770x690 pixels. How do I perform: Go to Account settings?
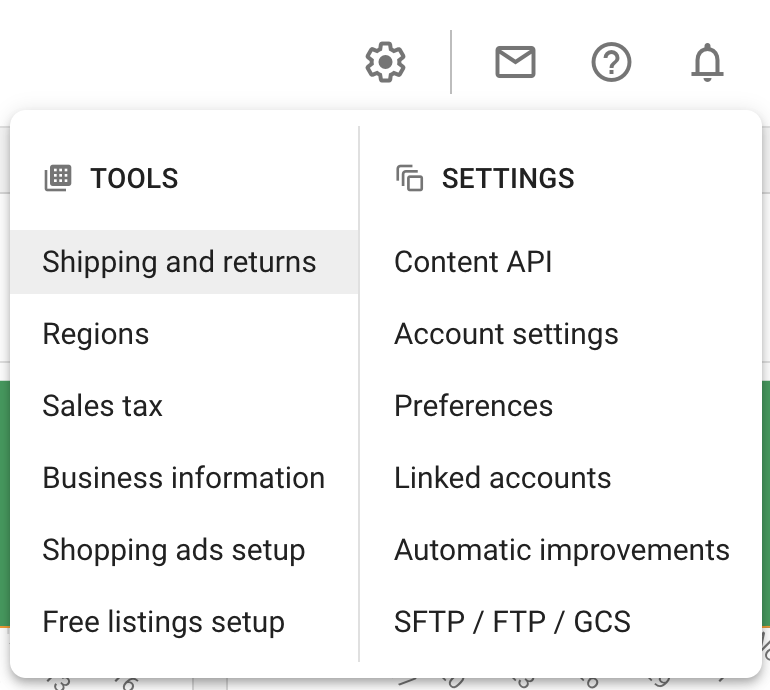(x=506, y=334)
